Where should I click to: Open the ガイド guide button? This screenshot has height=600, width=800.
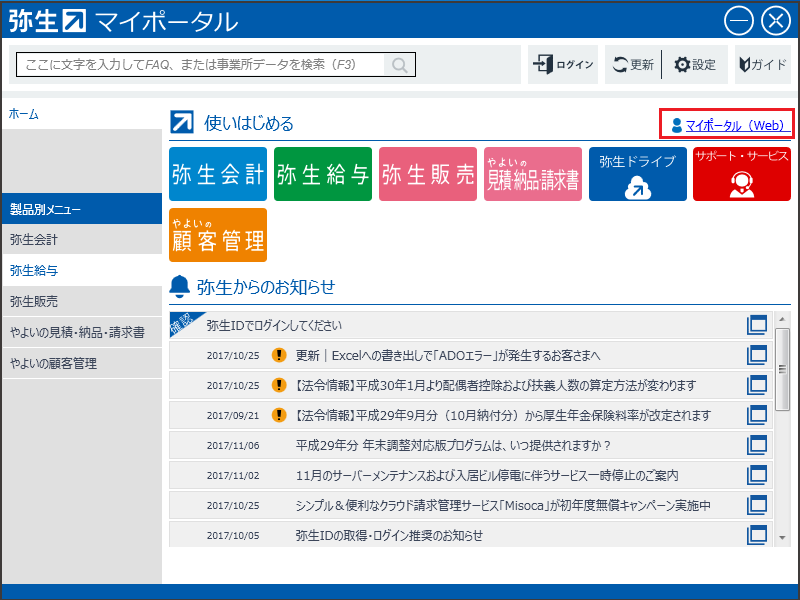[762, 65]
